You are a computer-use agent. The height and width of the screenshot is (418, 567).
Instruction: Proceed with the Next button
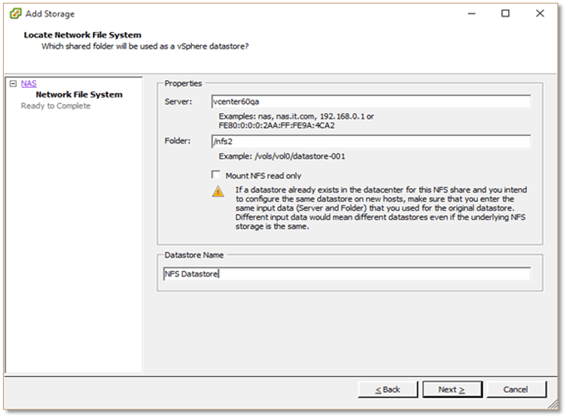[x=452, y=389]
